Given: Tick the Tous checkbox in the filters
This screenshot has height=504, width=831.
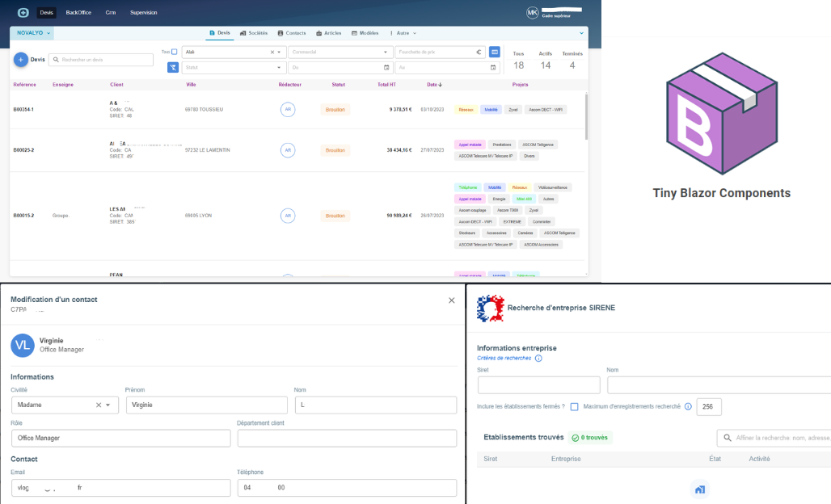Looking at the screenshot, I should click(174, 52).
